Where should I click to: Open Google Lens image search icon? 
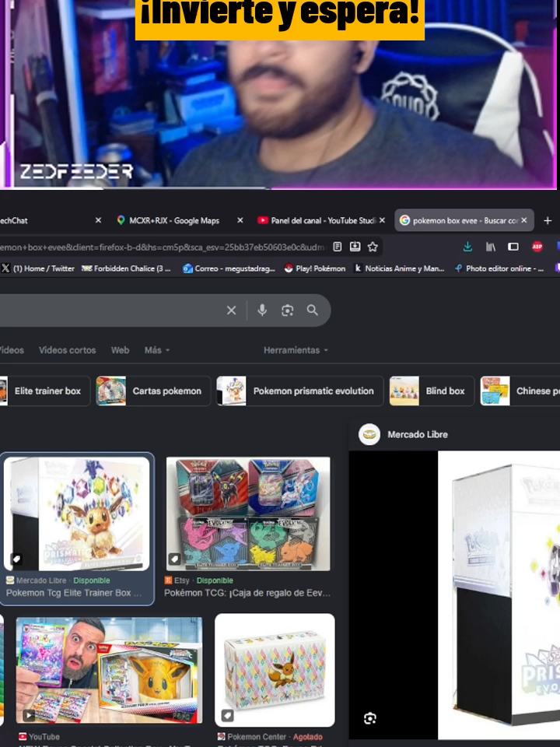pyautogui.click(x=287, y=310)
